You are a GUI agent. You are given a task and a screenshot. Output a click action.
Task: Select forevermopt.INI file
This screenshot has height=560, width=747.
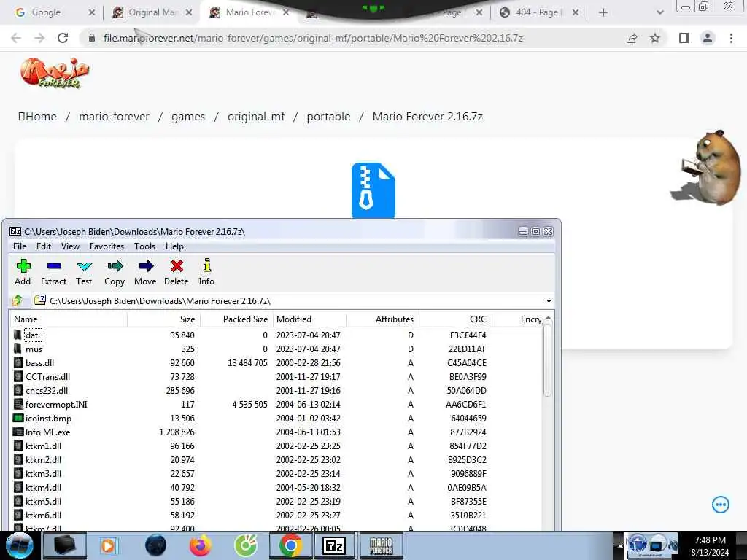[x=275, y=404]
